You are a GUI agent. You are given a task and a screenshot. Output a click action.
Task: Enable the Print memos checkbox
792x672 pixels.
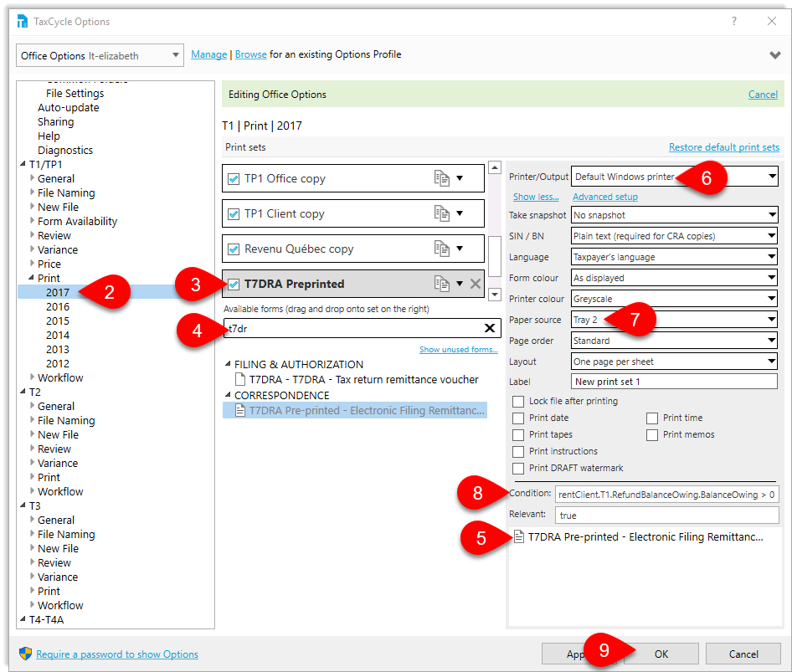[x=652, y=434]
